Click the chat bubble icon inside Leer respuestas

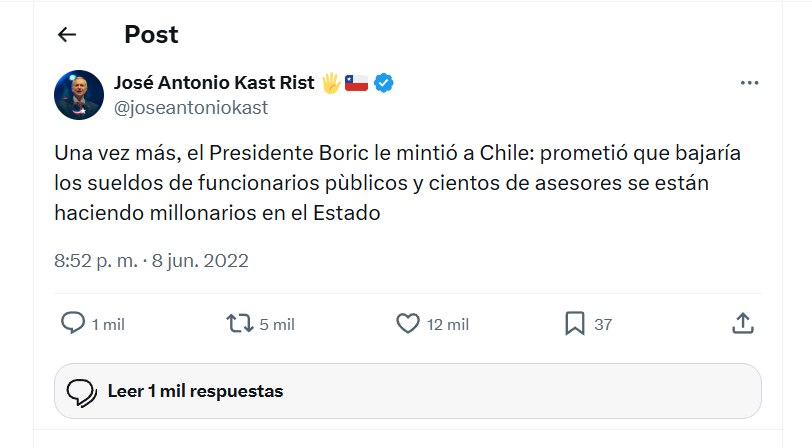click(81, 392)
